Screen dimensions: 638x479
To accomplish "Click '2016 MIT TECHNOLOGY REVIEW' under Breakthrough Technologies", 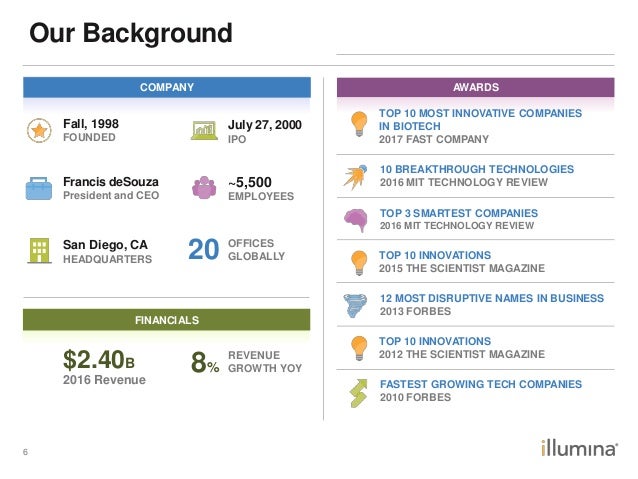I will [464, 182].
